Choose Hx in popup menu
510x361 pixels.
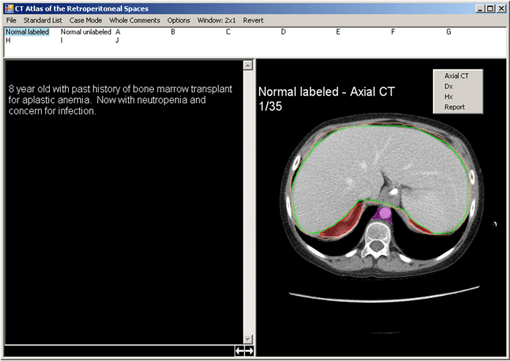click(449, 97)
